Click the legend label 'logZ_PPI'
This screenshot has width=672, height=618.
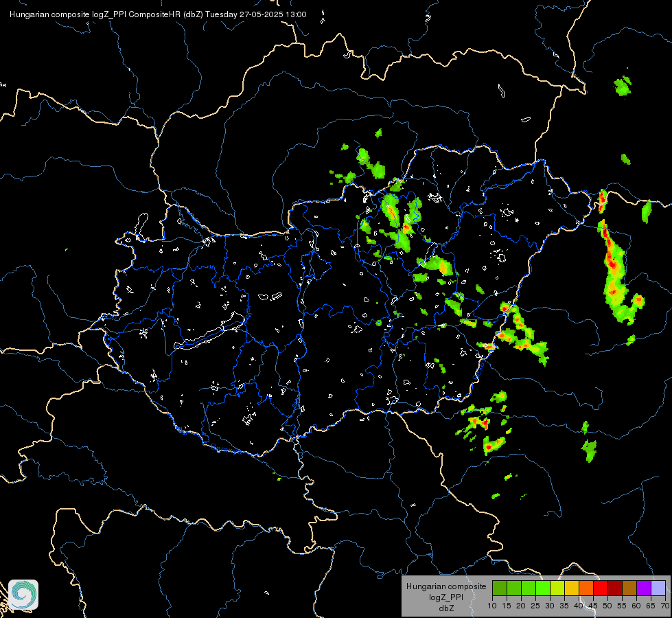(446, 597)
